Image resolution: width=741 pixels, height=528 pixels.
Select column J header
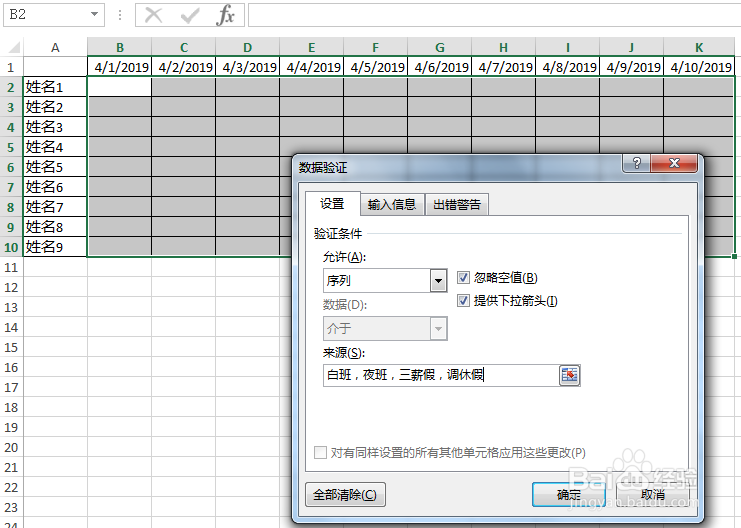tap(632, 47)
